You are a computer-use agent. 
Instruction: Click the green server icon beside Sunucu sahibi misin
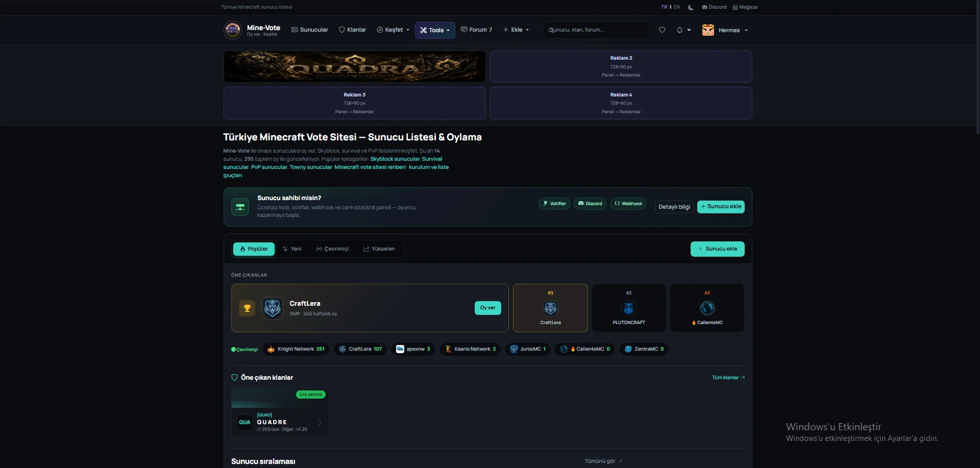240,207
